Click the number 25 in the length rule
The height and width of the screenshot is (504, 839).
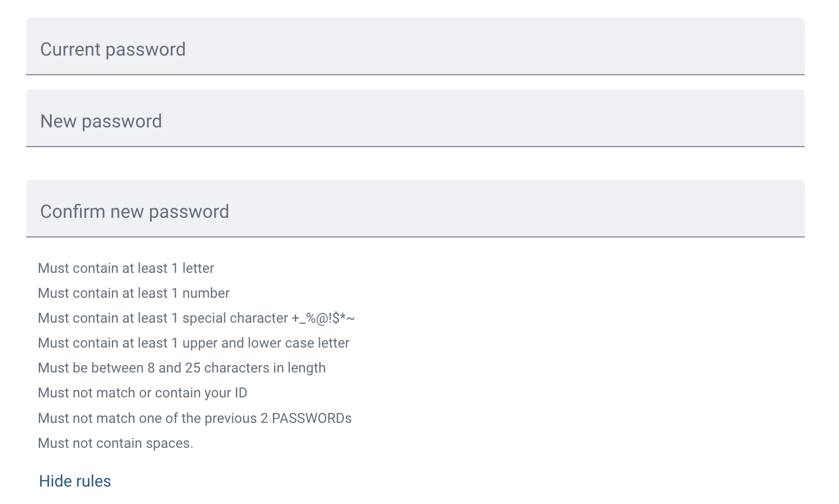(192, 368)
